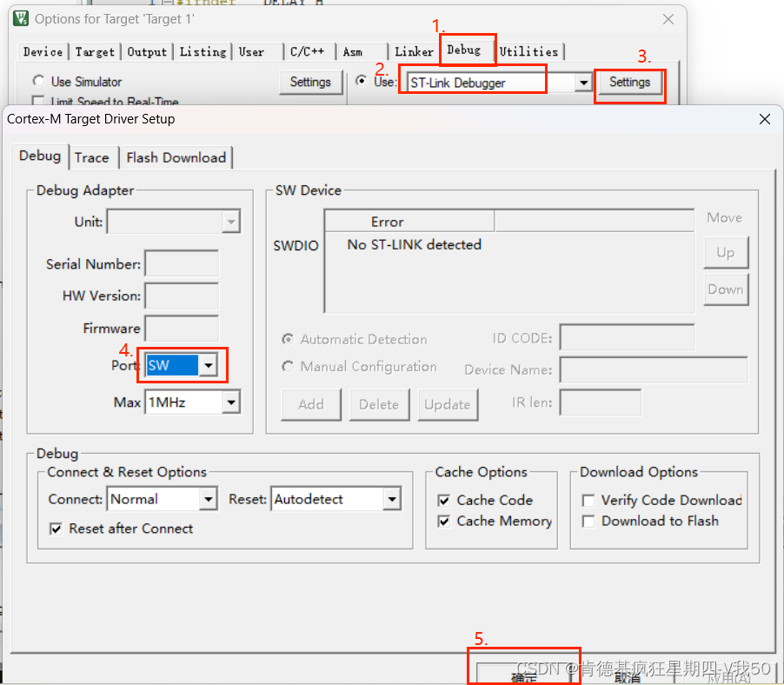Open the Target tab in Options window
The width and height of the screenshot is (784, 685).
pyautogui.click(x=95, y=52)
